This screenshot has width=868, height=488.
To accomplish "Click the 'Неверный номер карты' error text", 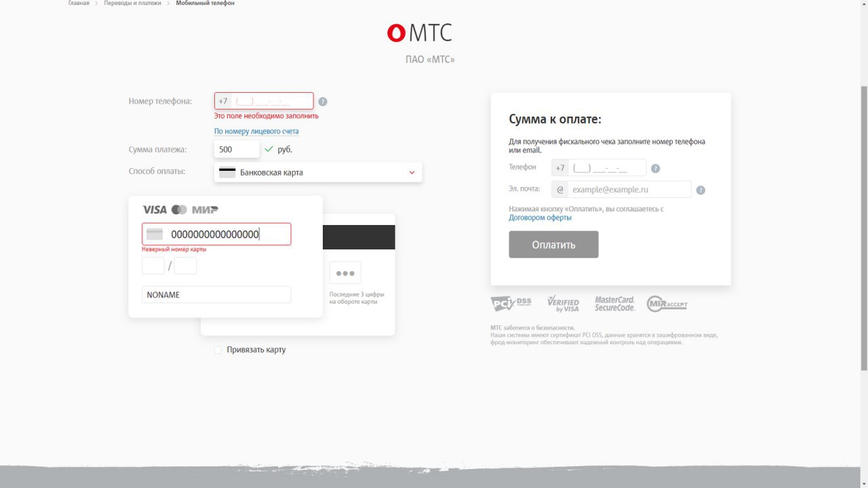I will click(174, 249).
